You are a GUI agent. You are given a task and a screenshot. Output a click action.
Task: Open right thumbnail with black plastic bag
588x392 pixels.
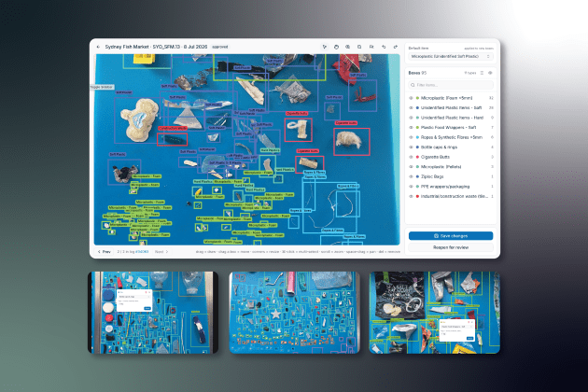click(435, 313)
